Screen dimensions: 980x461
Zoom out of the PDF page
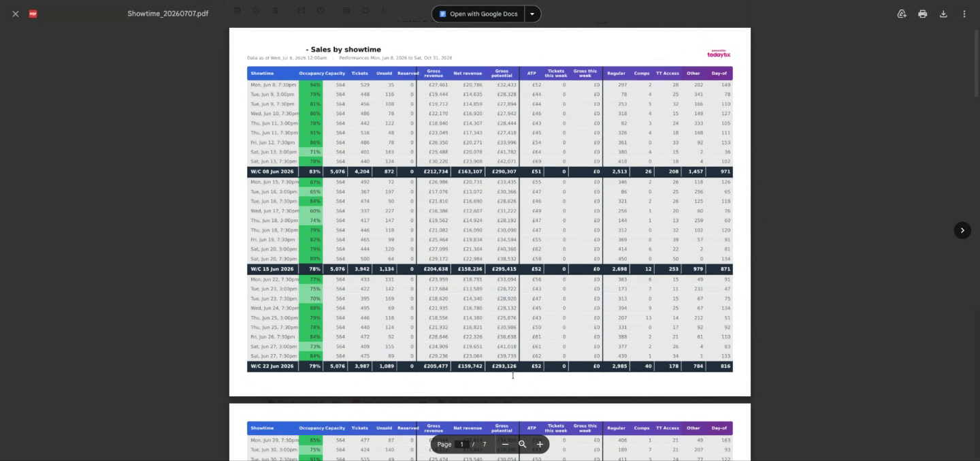(x=505, y=444)
